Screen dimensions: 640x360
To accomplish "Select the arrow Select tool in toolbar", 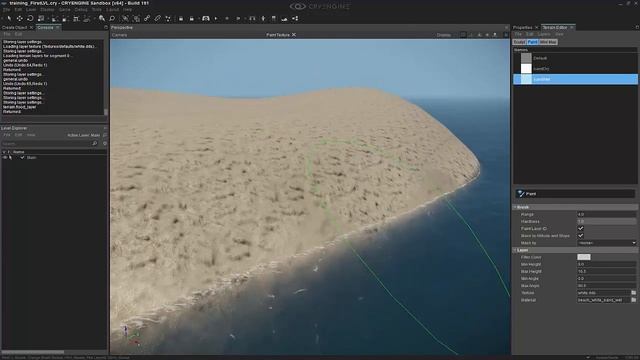I will tap(9, 18).
